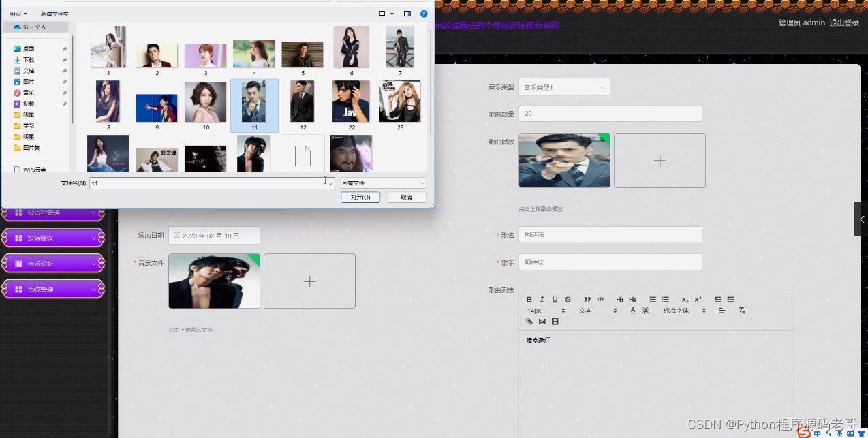
Task: Toggle superscript formatting in the editor
Action: pos(698,299)
